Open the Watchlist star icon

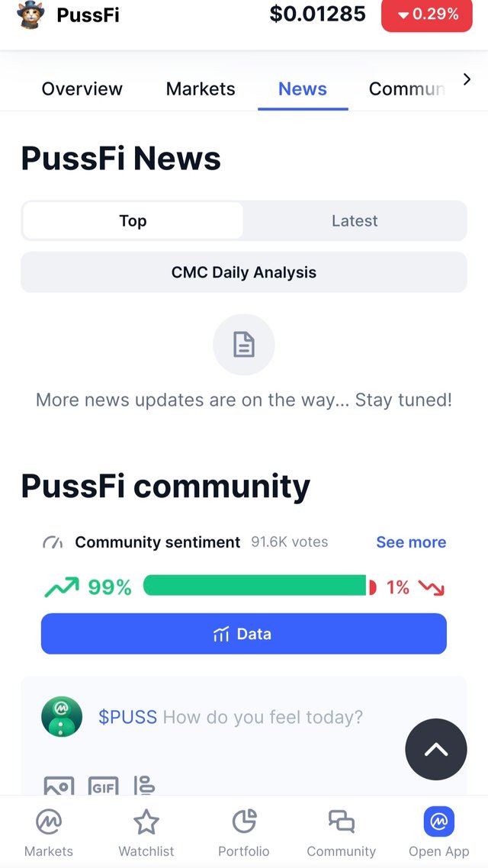coord(146,822)
